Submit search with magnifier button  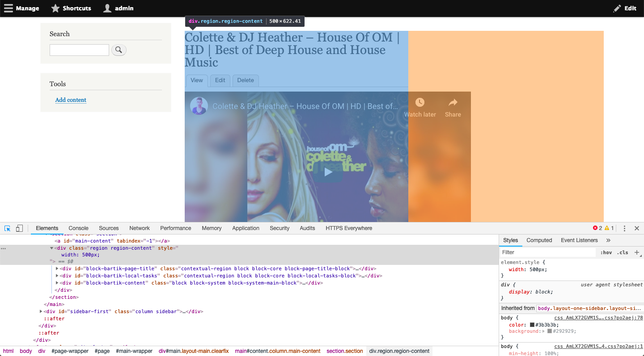(119, 50)
